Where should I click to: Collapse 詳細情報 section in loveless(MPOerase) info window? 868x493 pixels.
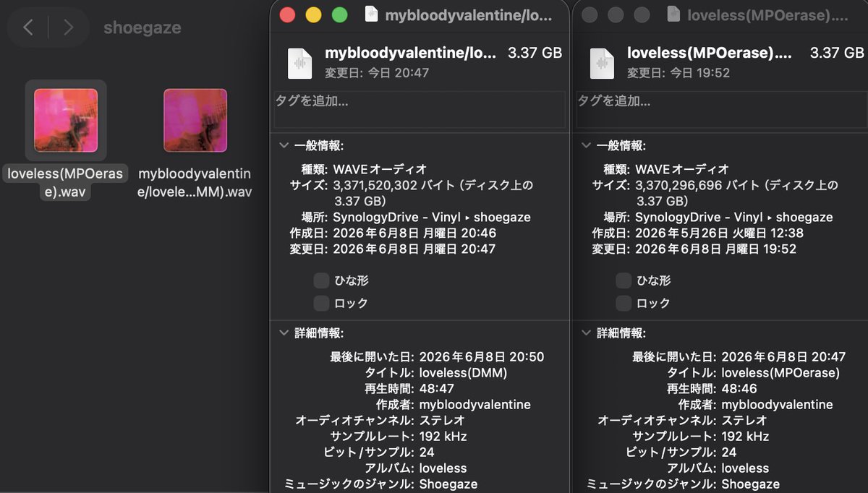[x=586, y=333]
